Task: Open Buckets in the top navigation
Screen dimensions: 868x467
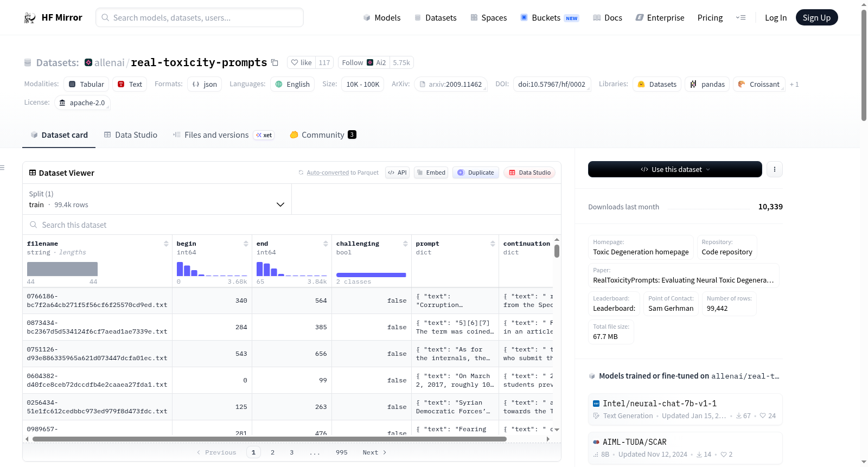Action: point(550,17)
